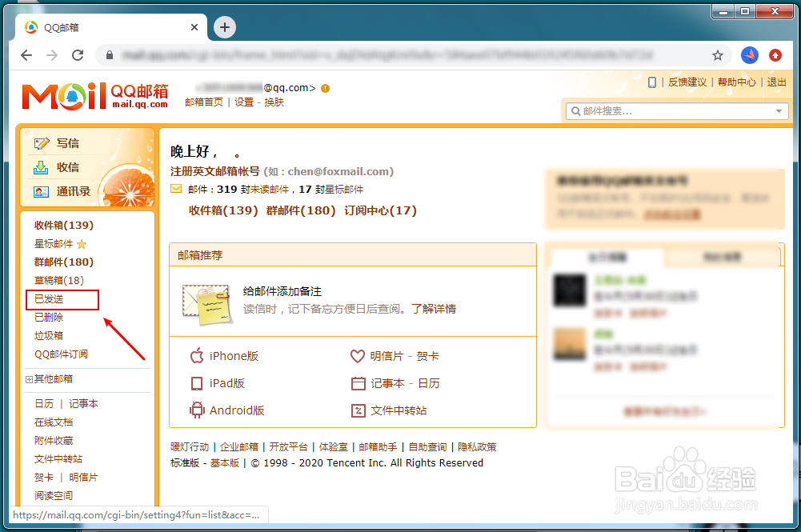
Task: Click the tablet icon for iPad版
Action: [x=197, y=383]
